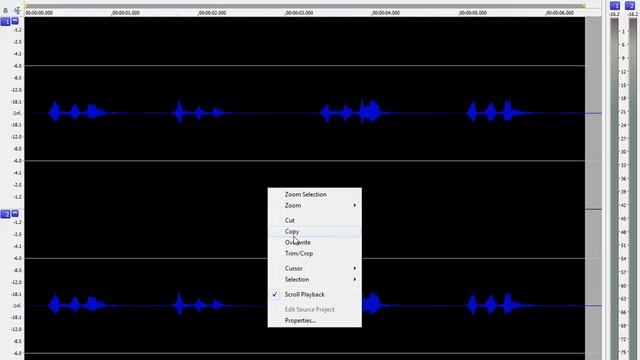
Task: Open Properties... from the context menu
Action: point(314,321)
